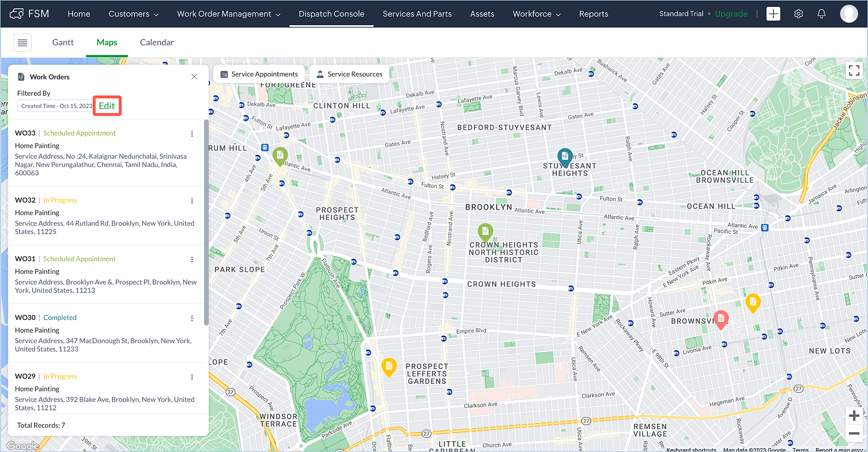Click the Created Time filter chip

[x=56, y=106]
